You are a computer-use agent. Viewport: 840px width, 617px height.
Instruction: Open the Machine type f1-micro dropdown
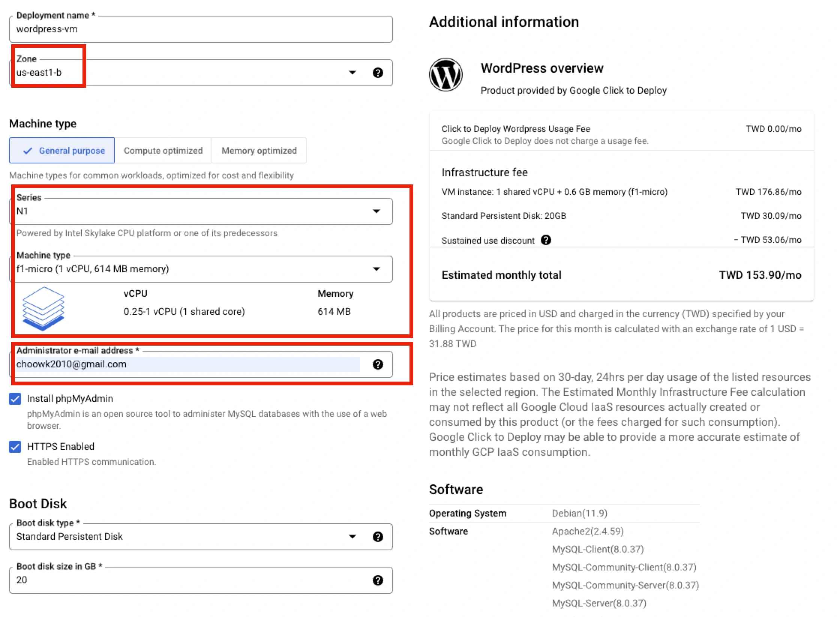pos(201,269)
